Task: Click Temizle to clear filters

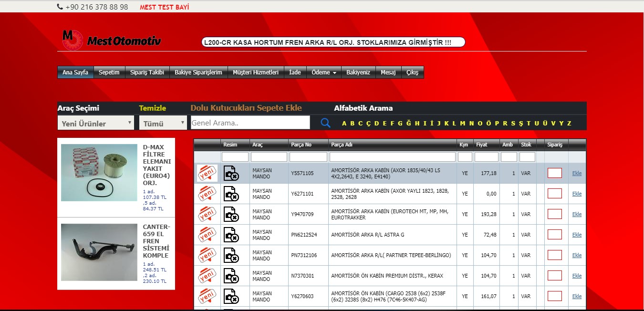Action: 153,108
